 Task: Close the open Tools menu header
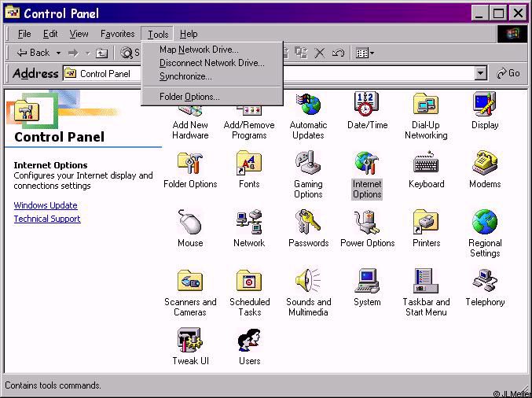(158, 34)
